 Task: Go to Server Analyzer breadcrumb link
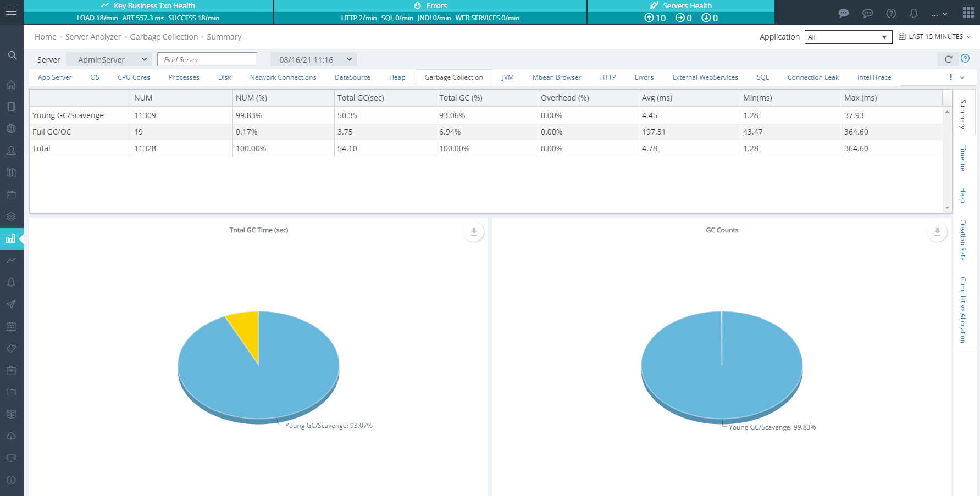[x=93, y=37]
